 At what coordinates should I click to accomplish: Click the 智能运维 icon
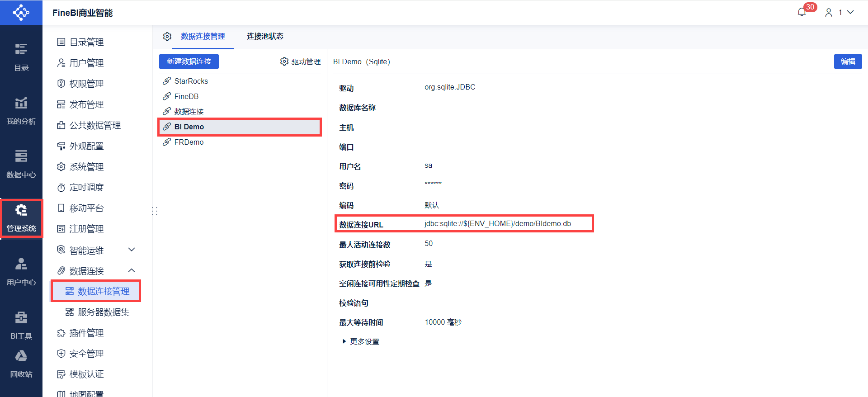pyautogui.click(x=61, y=250)
